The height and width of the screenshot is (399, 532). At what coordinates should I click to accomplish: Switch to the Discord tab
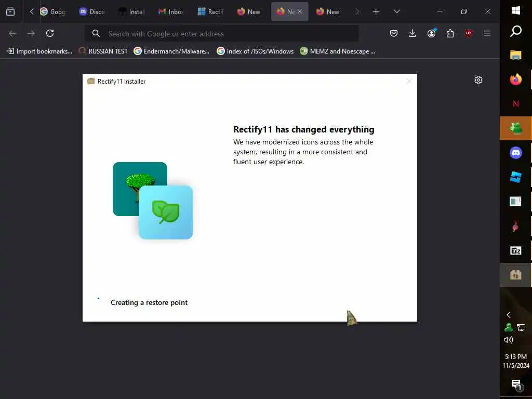92,12
